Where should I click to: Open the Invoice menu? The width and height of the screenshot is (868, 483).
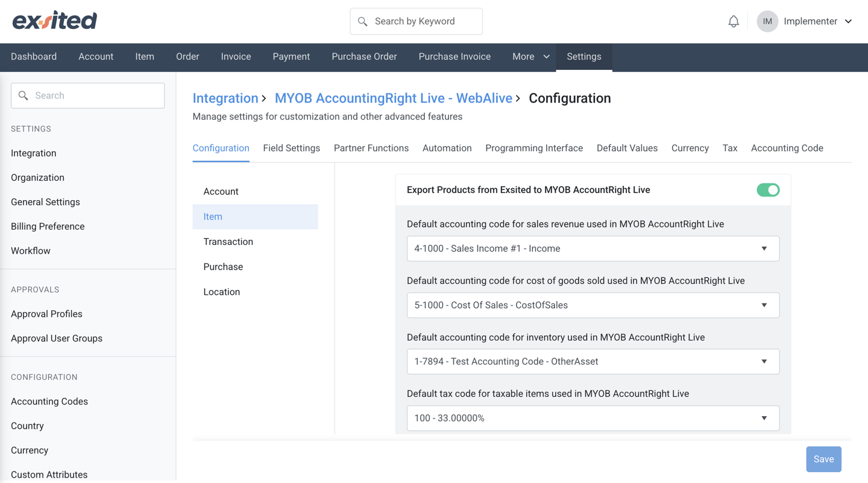(236, 57)
